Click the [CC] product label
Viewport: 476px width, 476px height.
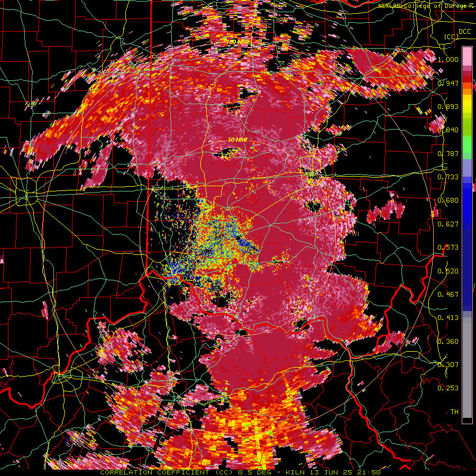point(452,37)
